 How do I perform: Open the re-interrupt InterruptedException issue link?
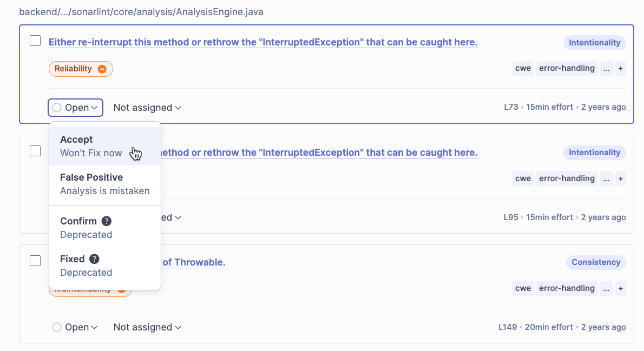tap(263, 42)
